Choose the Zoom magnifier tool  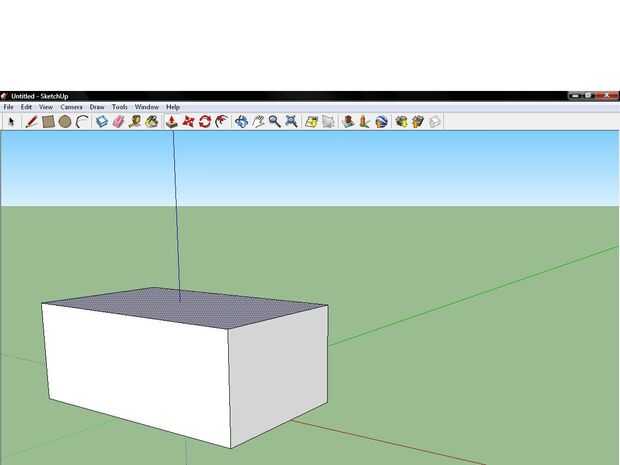click(275, 121)
